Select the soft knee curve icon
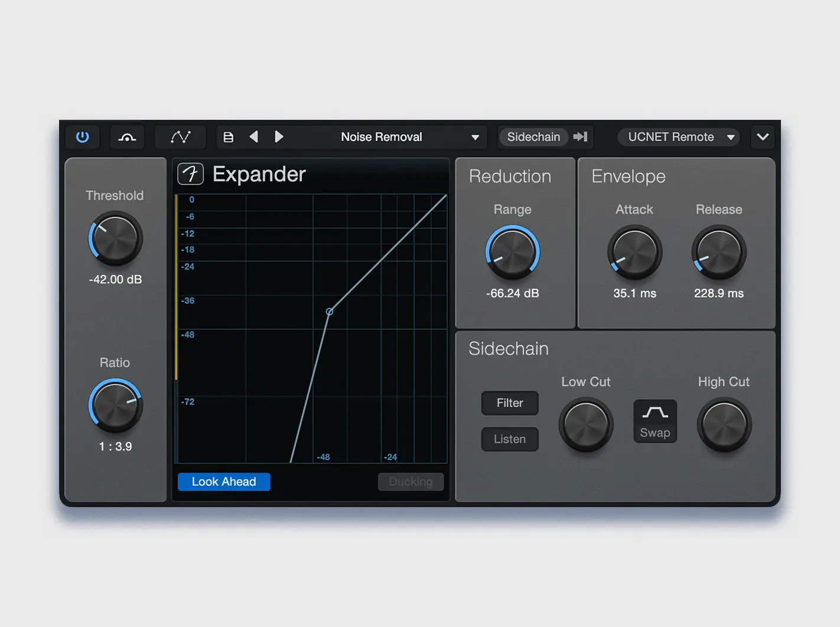Screen dimensions: 840x627 [x=127, y=136]
